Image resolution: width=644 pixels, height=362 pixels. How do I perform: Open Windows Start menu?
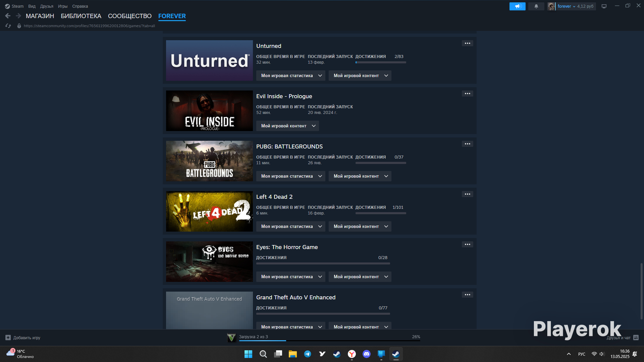pos(248,354)
